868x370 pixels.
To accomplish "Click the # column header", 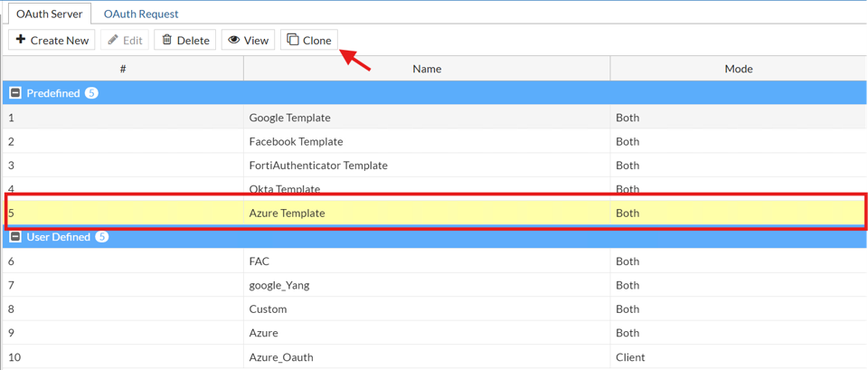I will click(123, 69).
